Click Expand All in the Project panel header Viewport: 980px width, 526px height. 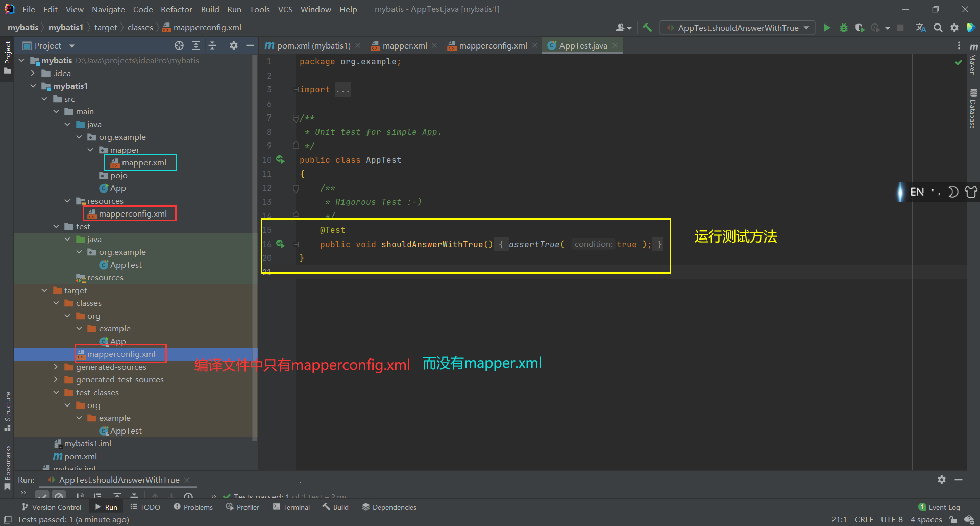(x=196, y=45)
